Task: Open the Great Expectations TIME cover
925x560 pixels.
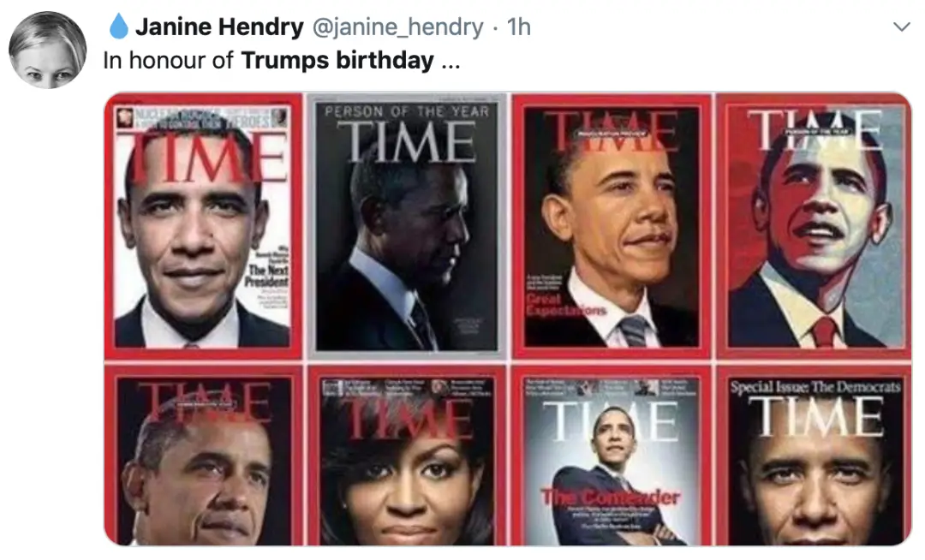Action: pyautogui.click(x=612, y=226)
